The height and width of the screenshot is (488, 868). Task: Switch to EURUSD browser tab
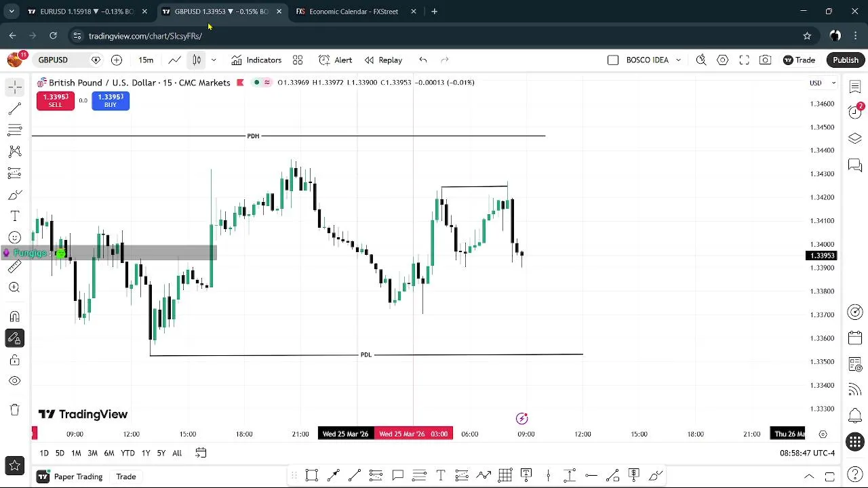coord(87,12)
